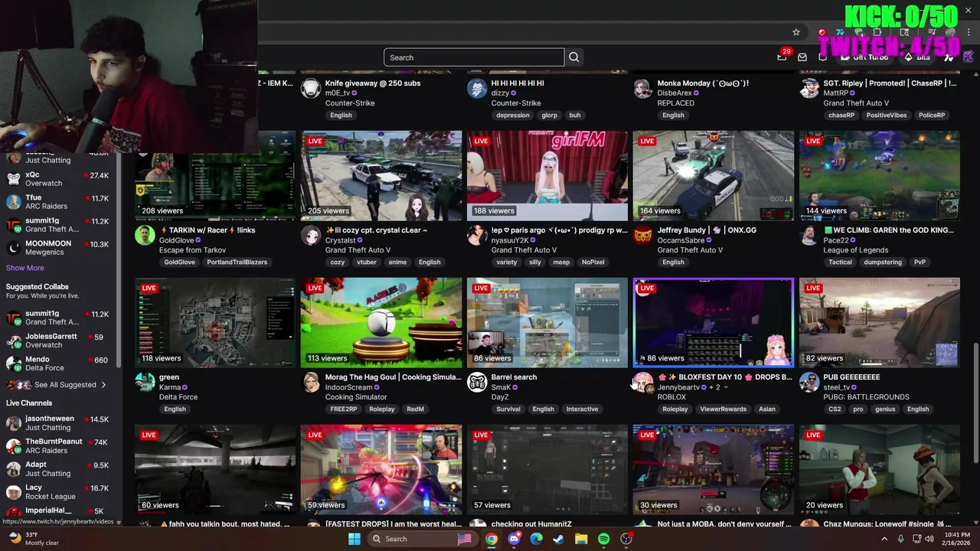
Task: Select the Roleplay tag under IndoorScream
Action: tap(381, 409)
